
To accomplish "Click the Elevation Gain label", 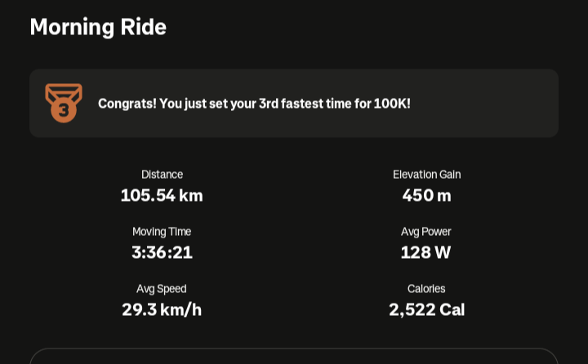I will [426, 175].
